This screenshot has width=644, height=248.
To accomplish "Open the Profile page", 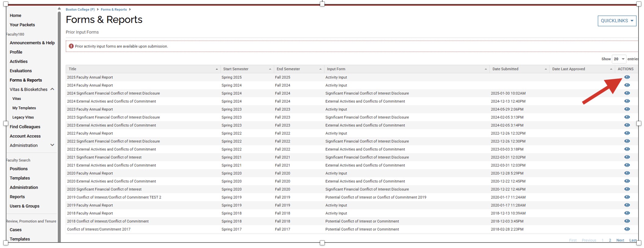I will point(16,52).
